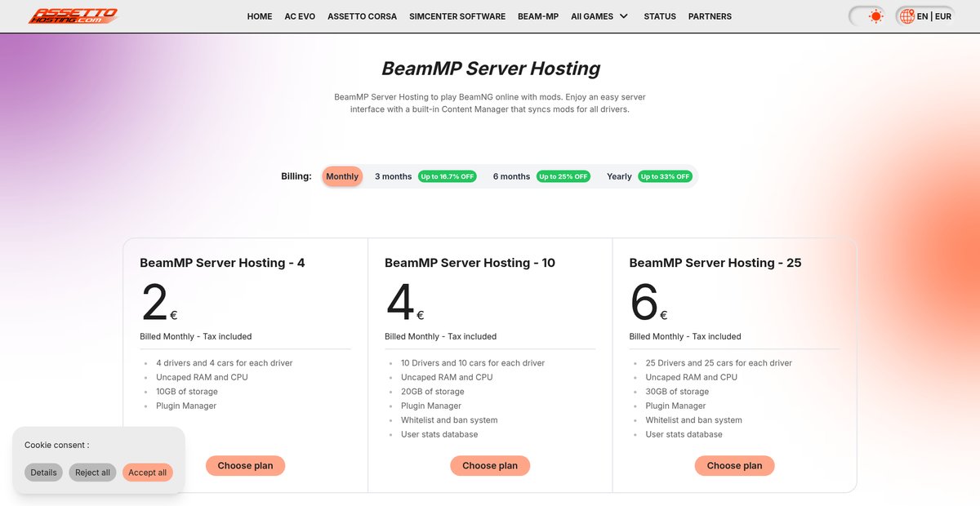Click the BeamMP Server Hosting - 25 title
This screenshot has width=980, height=506.
tap(715, 263)
